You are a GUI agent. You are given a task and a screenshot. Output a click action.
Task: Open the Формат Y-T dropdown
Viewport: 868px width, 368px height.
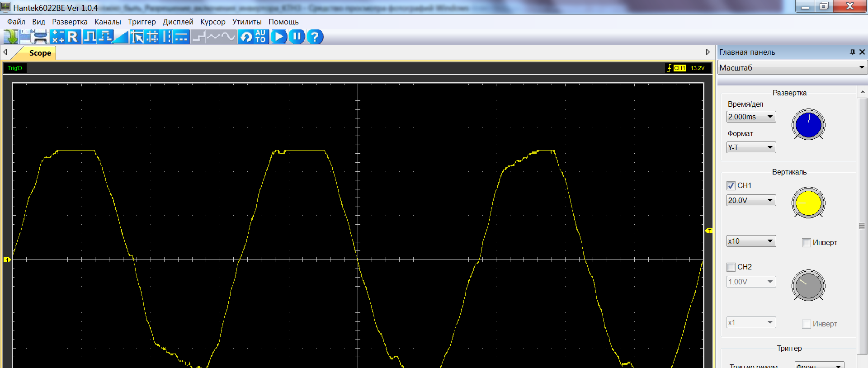(751, 147)
